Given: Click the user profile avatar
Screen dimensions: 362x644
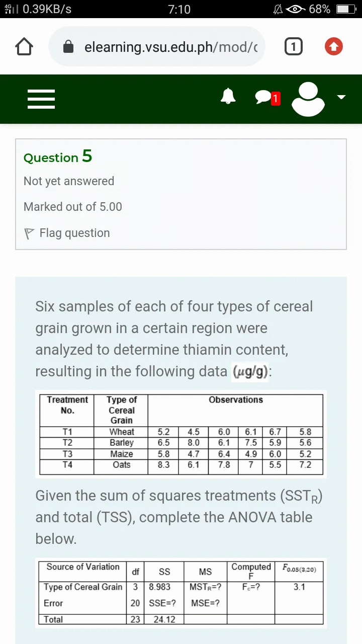Looking at the screenshot, I should [308, 99].
